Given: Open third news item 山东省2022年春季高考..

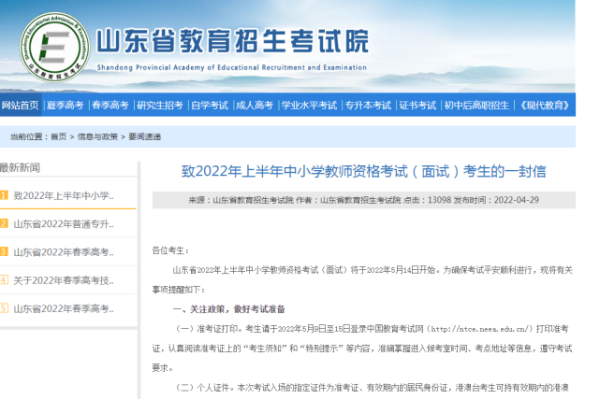Looking at the screenshot, I should click(64, 252).
